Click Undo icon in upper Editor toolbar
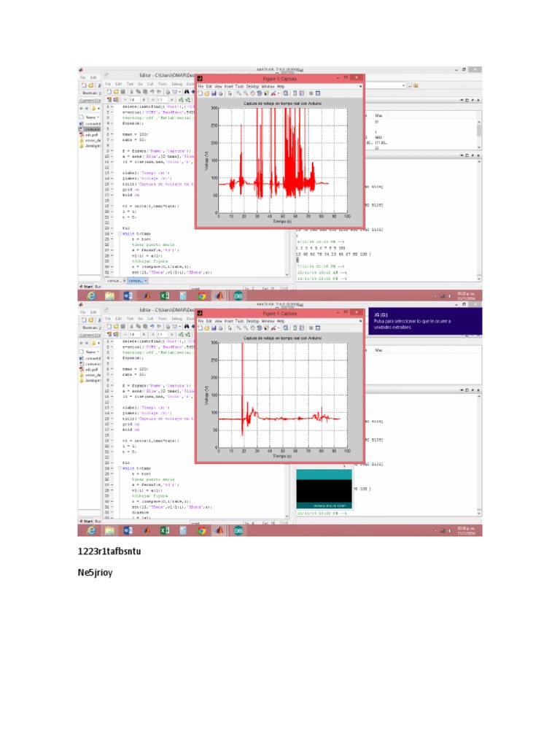 point(152,91)
